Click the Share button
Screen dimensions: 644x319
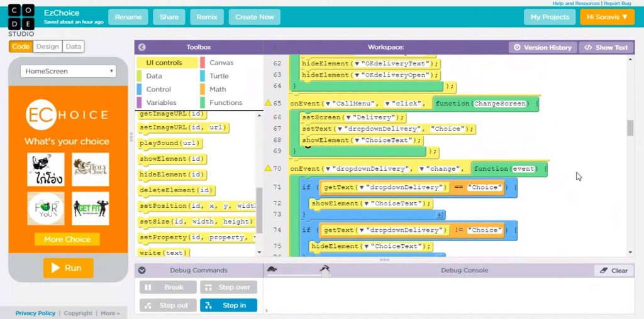click(169, 17)
